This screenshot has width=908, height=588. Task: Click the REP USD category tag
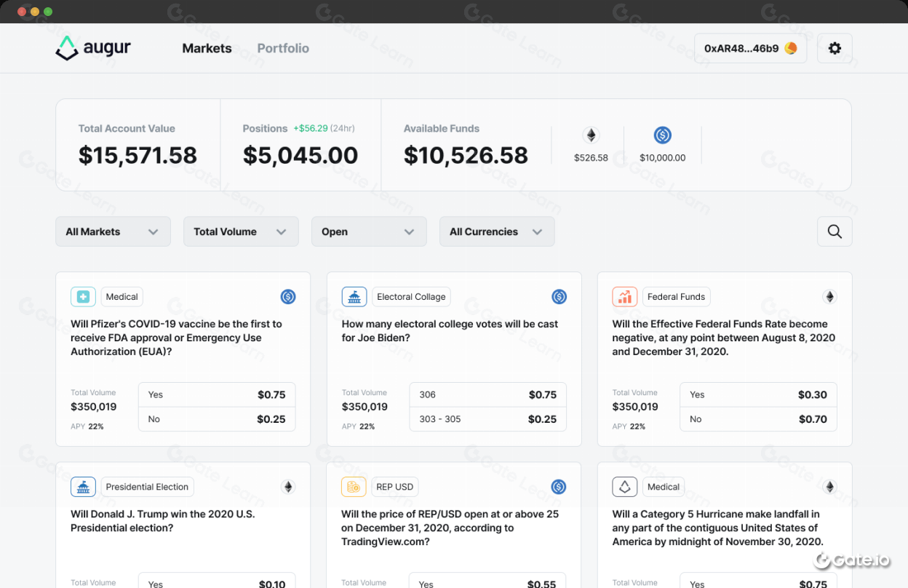(x=395, y=487)
